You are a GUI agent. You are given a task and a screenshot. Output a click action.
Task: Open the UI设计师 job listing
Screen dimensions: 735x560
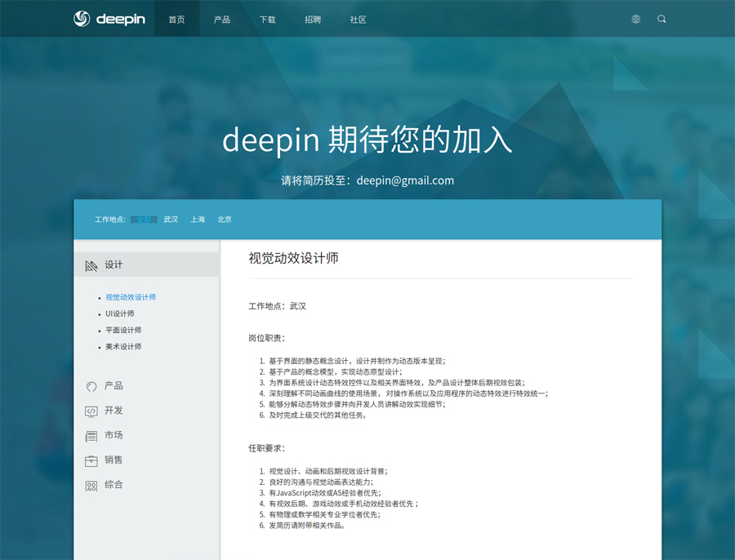point(119,313)
